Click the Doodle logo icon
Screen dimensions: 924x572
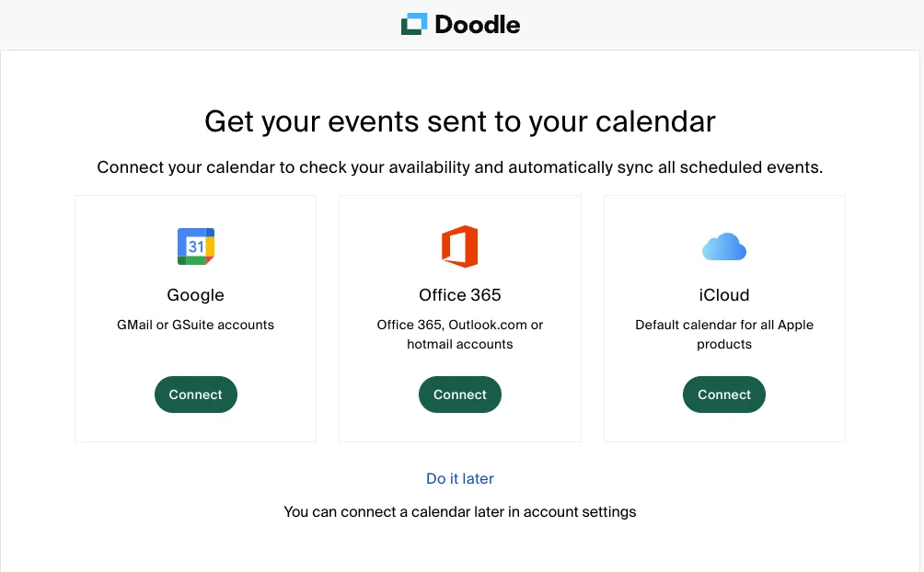click(414, 25)
